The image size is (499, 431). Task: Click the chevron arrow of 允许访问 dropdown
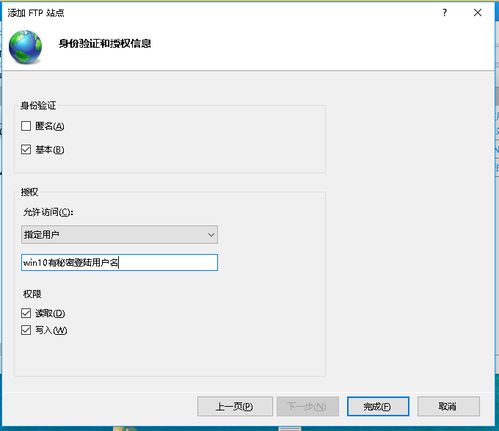pos(211,235)
